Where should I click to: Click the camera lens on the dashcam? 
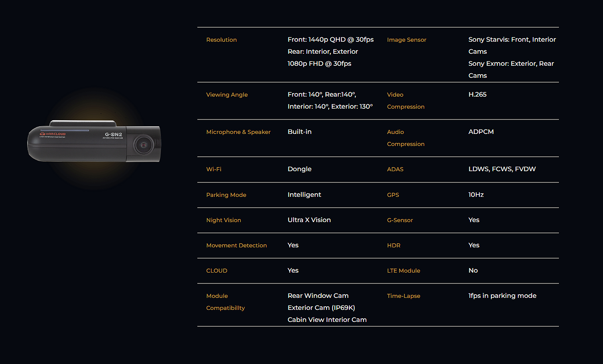(x=143, y=145)
